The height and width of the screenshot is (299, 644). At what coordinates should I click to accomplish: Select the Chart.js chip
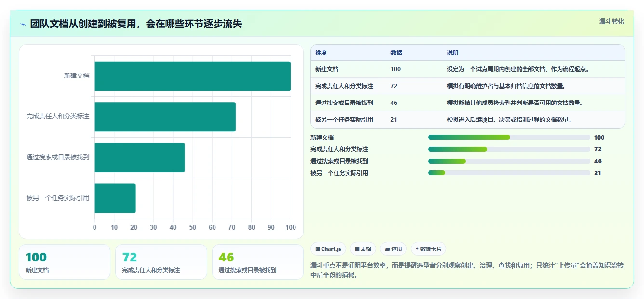tap(328, 249)
